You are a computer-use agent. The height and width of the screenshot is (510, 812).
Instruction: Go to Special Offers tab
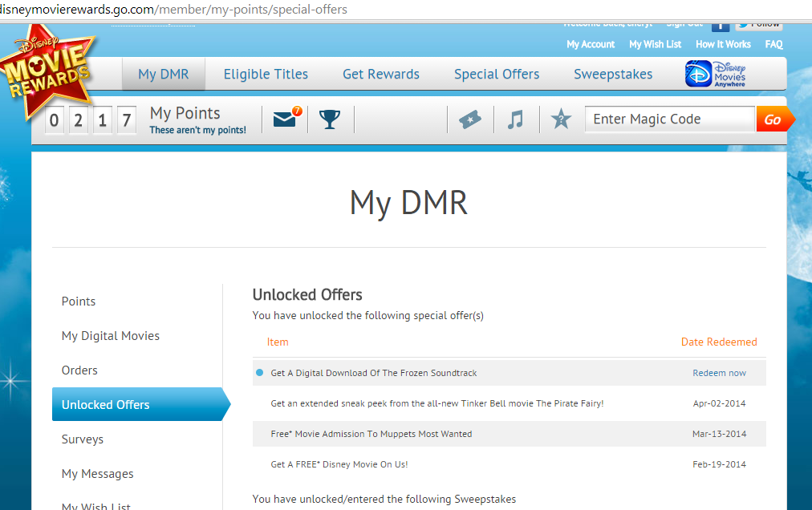[497, 75]
